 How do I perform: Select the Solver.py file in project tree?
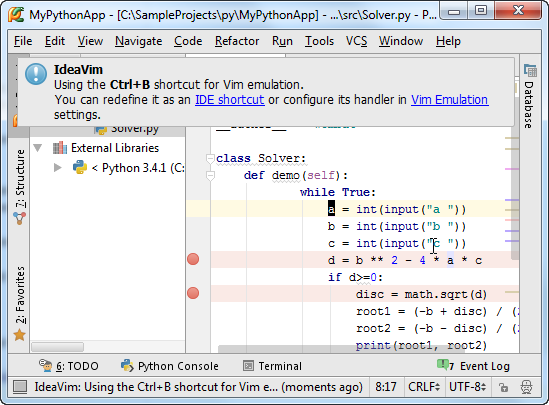click(134, 129)
